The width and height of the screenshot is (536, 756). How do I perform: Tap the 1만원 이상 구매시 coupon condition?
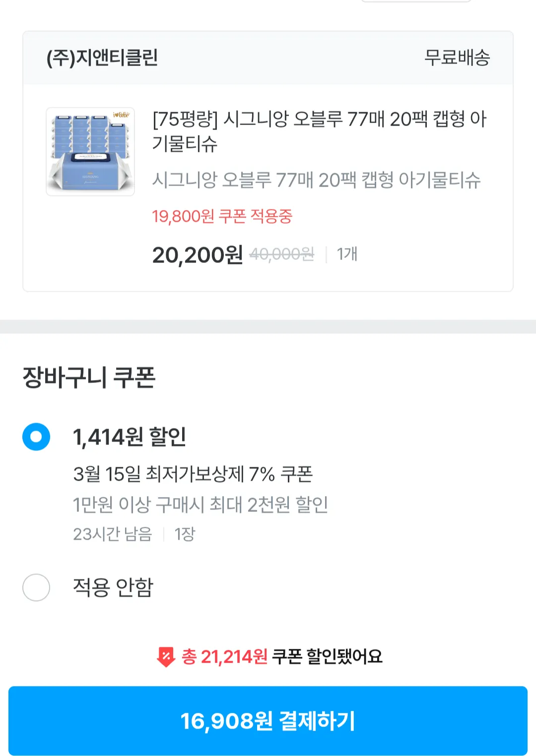point(200,504)
